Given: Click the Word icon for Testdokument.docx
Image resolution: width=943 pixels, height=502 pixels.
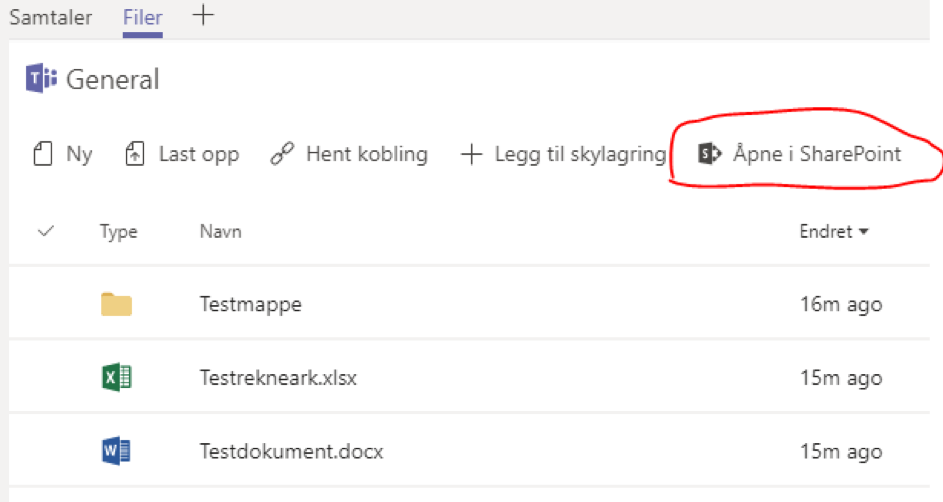Looking at the screenshot, I should 116,452.
